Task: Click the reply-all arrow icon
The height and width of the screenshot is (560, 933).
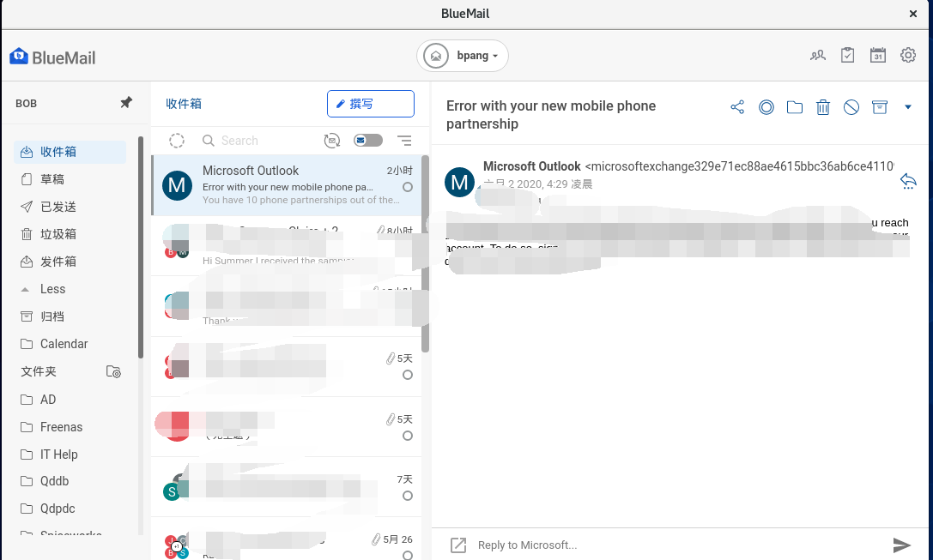Action: 908,181
